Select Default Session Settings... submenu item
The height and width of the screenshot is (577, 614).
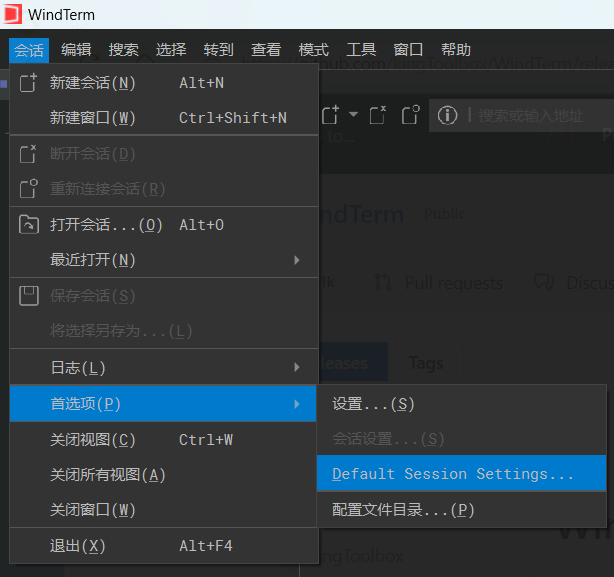[x=461, y=474]
